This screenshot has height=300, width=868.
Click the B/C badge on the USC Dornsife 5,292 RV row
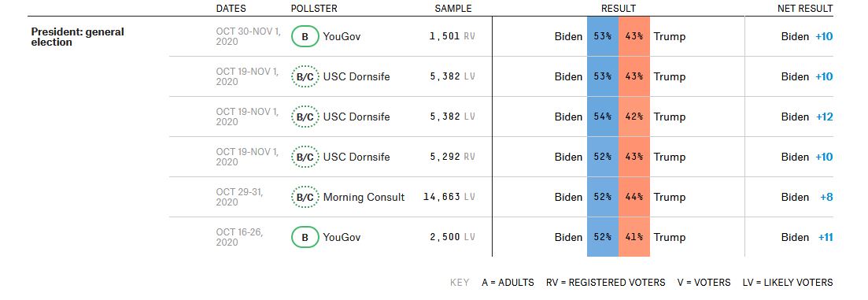click(305, 157)
